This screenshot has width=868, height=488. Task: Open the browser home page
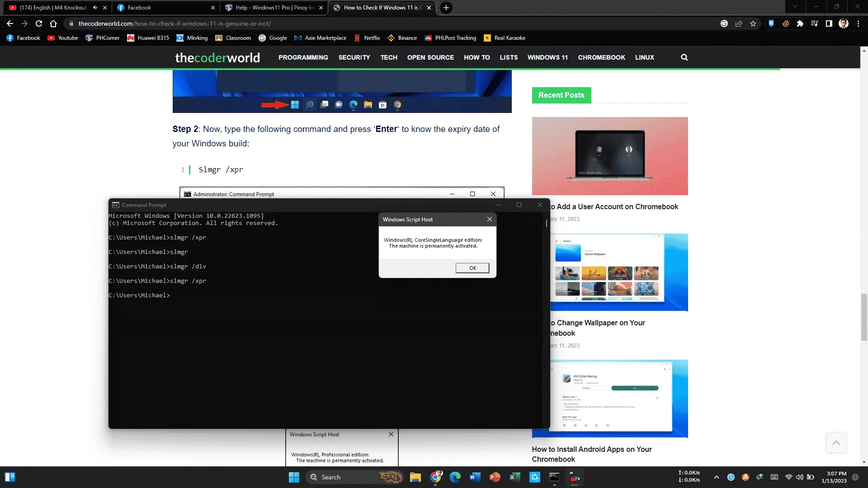coord(53,23)
